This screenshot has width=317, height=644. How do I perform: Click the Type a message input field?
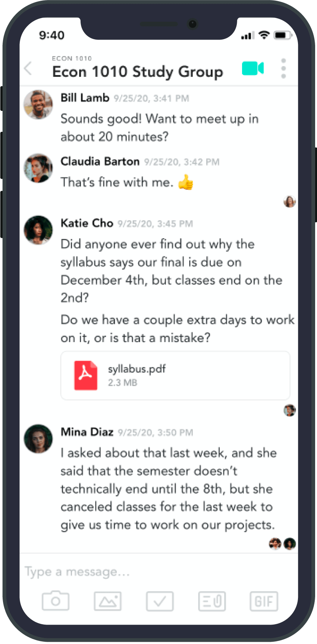point(159,572)
